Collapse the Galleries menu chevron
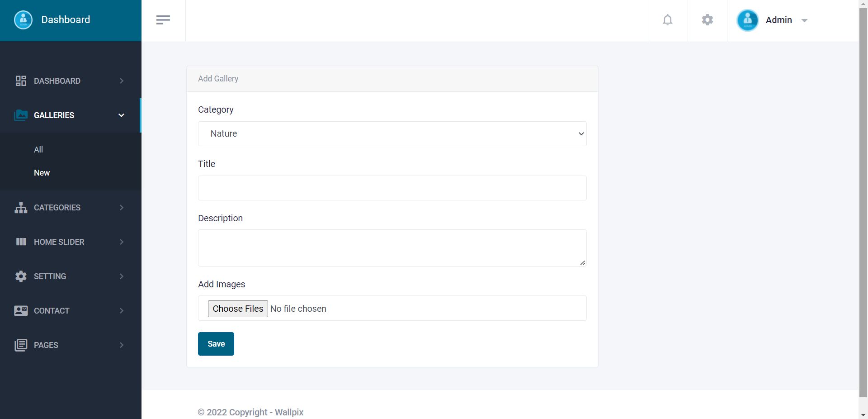 (x=121, y=115)
